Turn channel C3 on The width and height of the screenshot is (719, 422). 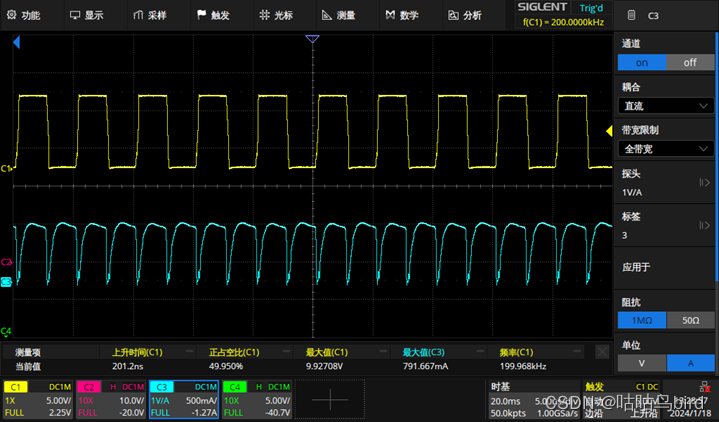tap(642, 62)
